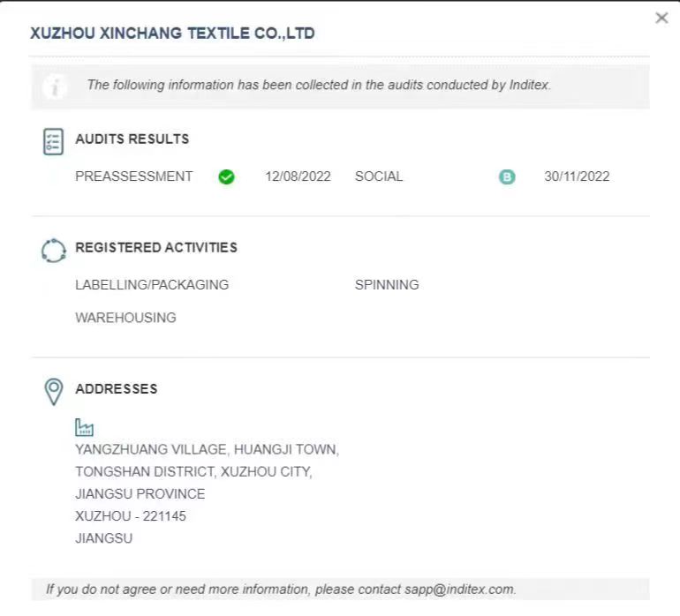Viewport: 680px width, 616px height.
Task: Click the 12/08/2022 preassessment date
Action: (x=298, y=177)
